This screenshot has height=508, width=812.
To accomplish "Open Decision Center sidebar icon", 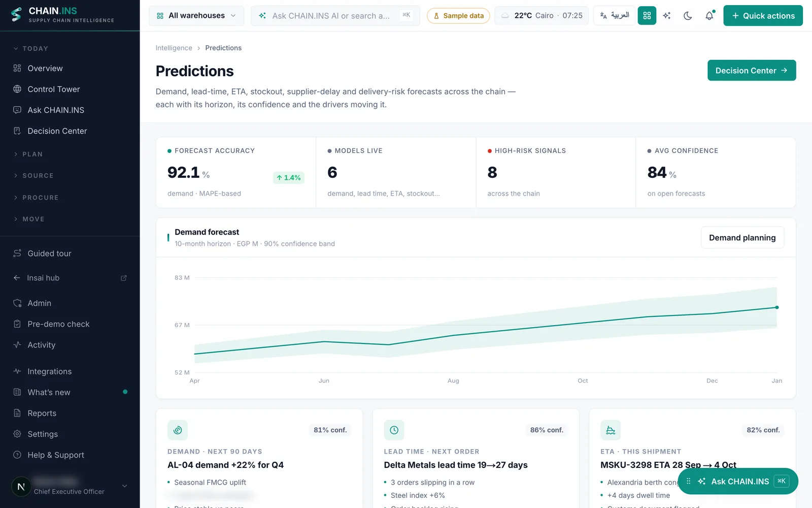I will click(17, 131).
